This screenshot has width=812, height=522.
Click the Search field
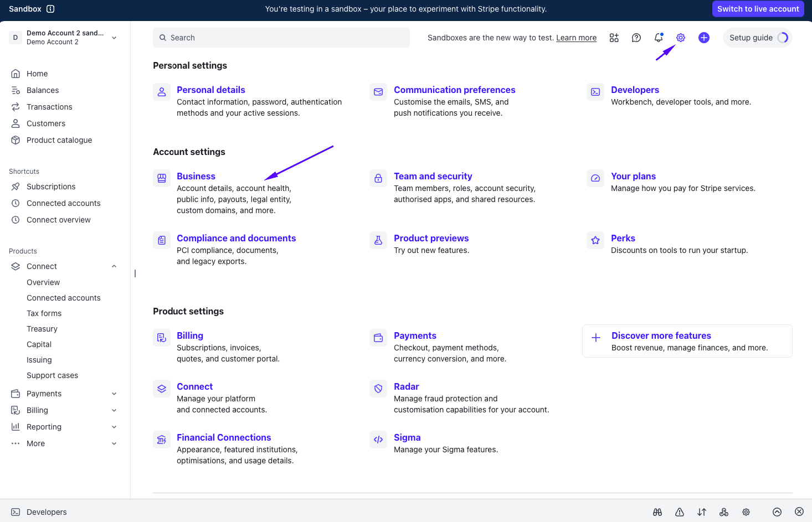pos(281,38)
